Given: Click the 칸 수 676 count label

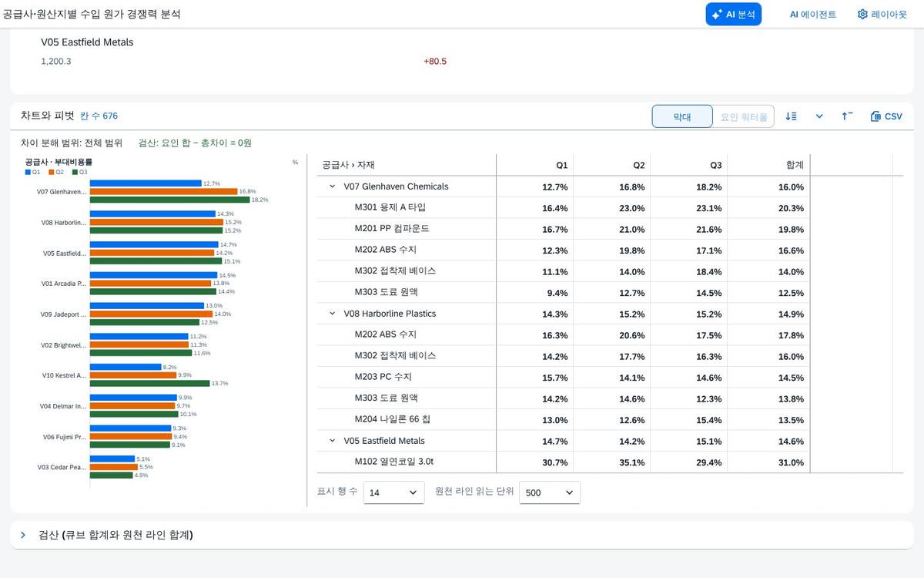Looking at the screenshot, I should 99,116.
